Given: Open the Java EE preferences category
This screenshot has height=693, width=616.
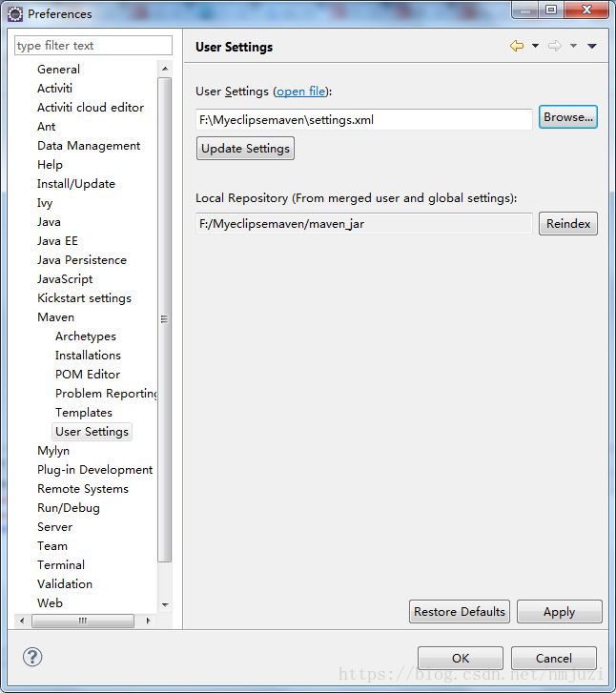Looking at the screenshot, I should [57, 241].
